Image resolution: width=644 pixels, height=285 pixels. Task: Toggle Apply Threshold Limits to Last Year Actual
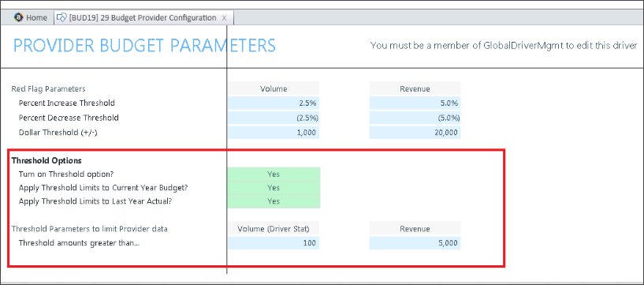[x=274, y=201]
